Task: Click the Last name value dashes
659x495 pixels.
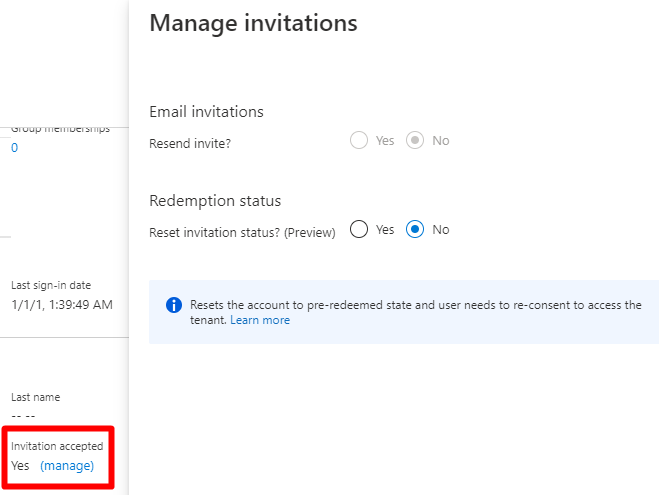Action: [23, 414]
